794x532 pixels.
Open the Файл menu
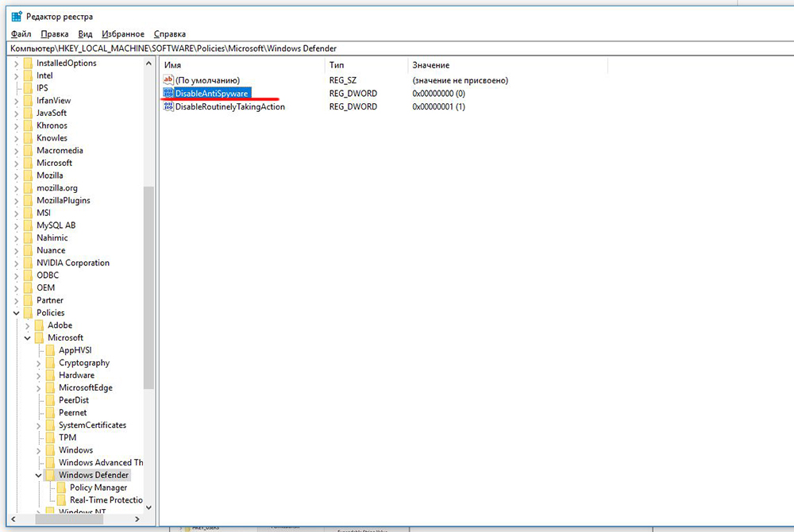coord(21,34)
